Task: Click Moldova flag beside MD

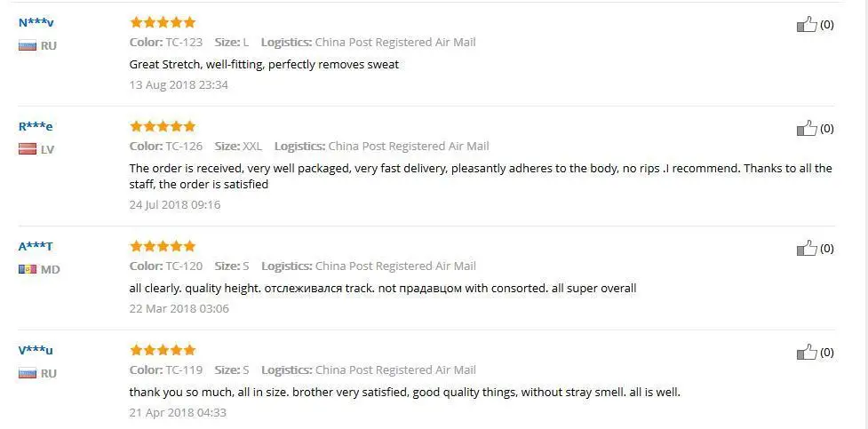Action: click(28, 269)
